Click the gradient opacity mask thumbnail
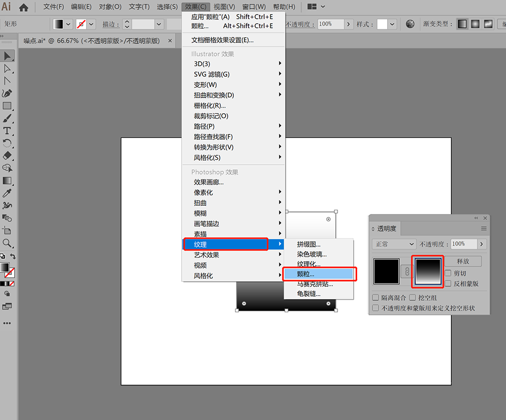506x420 pixels. click(428, 271)
